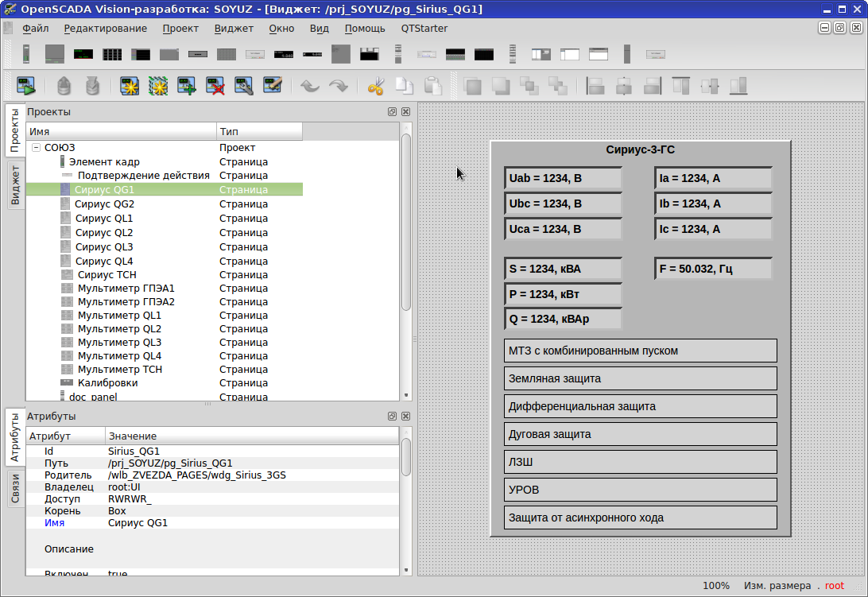
Task: Click the scissors cut icon
Action: click(x=376, y=85)
